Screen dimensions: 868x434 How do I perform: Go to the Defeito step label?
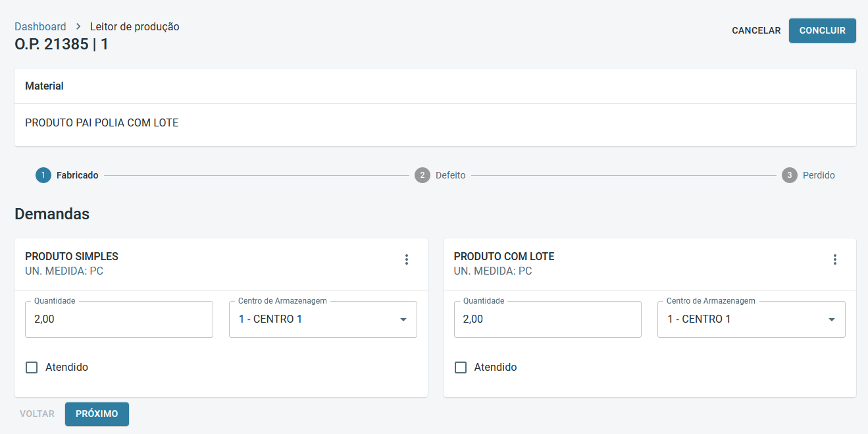point(450,175)
